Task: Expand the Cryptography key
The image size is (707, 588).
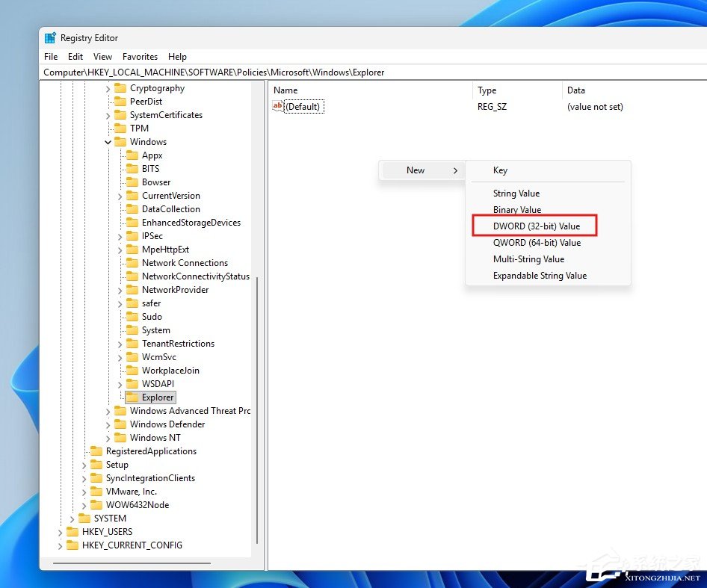Action: point(108,89)
